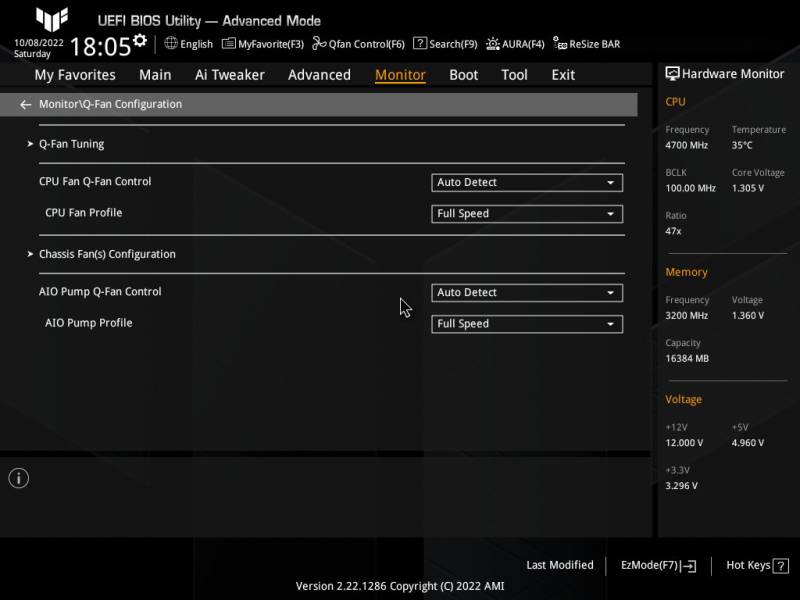Click the BCLK 100.00 MHz value
This screenshot has height=600, width=800.
[x=690, y=188]
